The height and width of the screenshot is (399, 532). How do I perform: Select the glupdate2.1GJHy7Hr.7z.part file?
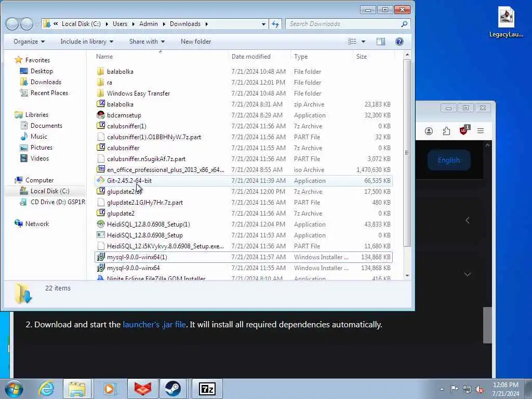145,203
